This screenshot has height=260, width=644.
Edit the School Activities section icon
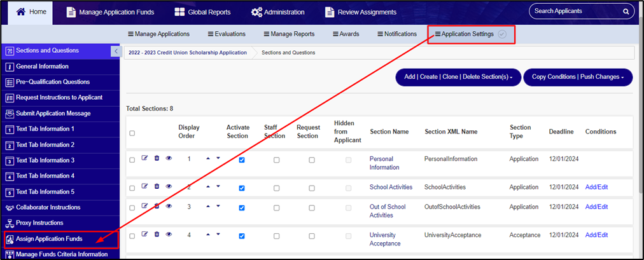pos(144,186)
